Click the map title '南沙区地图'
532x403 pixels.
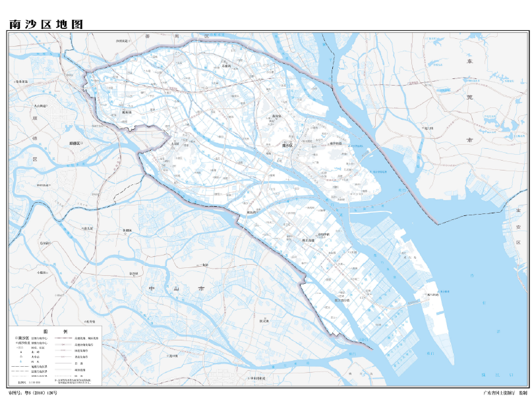45,24
